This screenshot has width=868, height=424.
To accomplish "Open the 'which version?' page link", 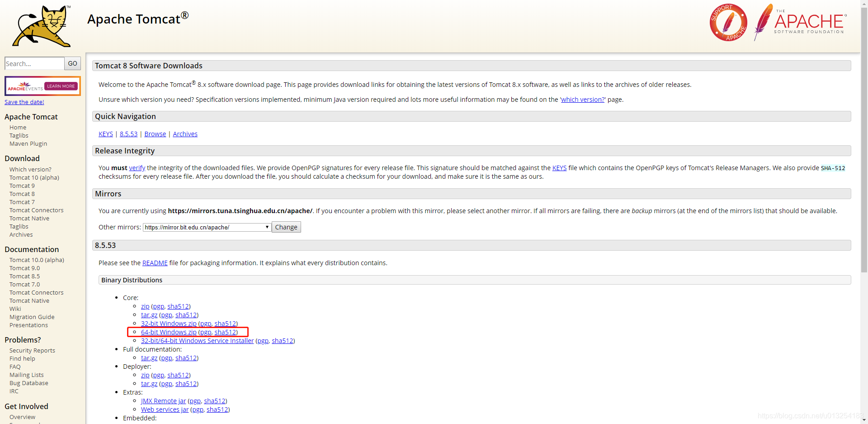I will pyautogui.click(x=583, y=100).
